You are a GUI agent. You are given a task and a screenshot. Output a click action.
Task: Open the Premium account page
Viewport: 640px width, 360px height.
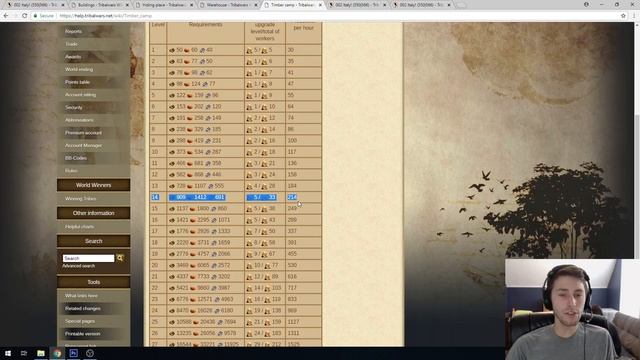click(x=83, y=133)
